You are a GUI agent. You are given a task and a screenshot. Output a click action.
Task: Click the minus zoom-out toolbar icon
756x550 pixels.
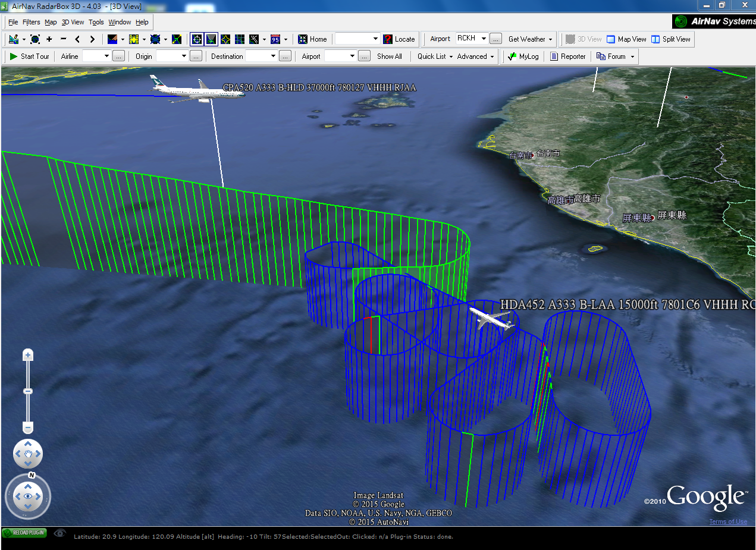64,39
